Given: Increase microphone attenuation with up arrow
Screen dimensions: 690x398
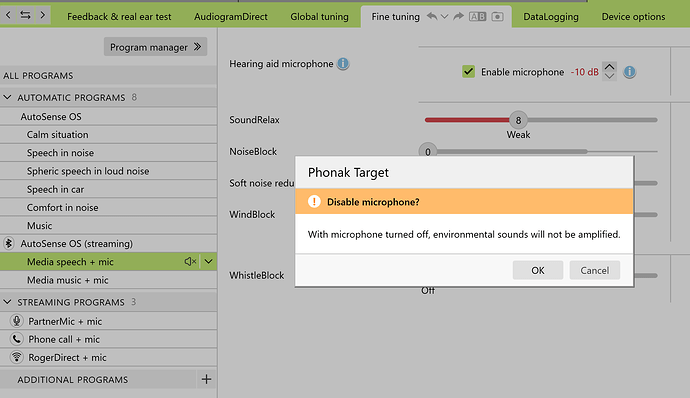Looking at the screenshot, I should (x=609, y=67).
